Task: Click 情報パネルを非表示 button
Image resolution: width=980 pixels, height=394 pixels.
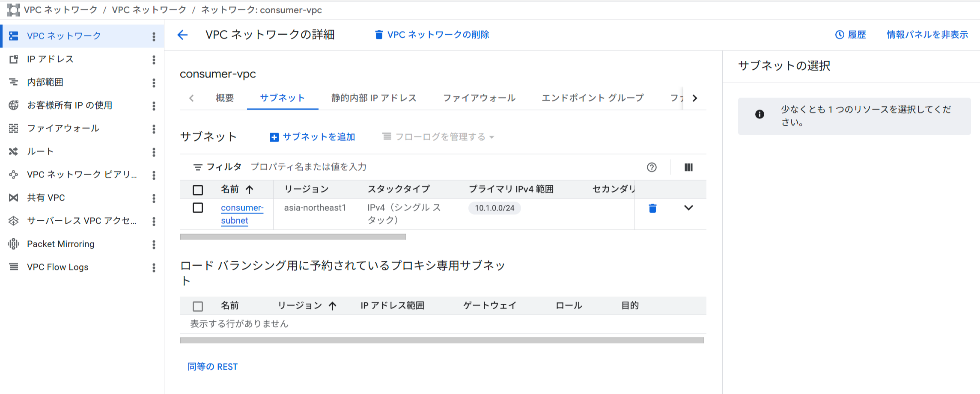Action: [x=927, y=35]
